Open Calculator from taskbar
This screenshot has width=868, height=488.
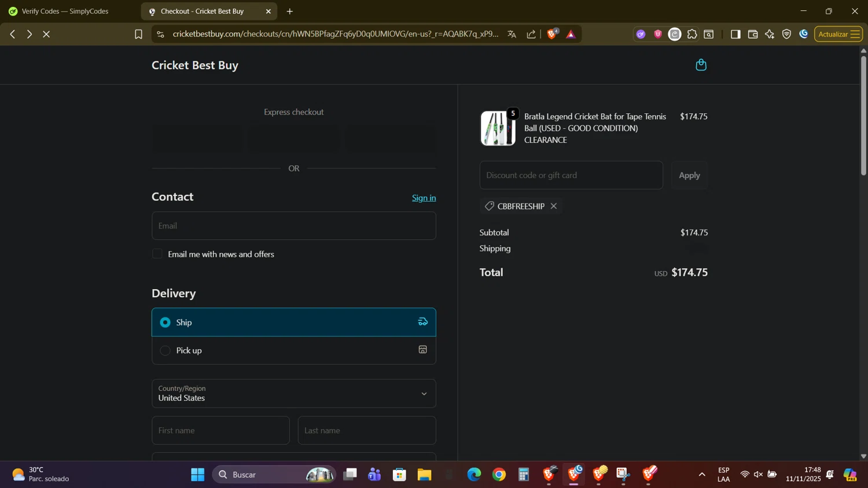click(x=524, y=475)
